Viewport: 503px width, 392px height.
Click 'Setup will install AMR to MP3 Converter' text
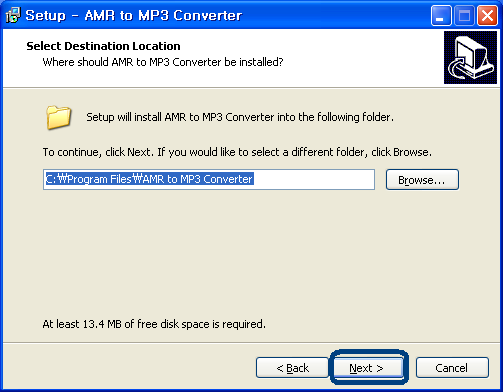coord(240,117)
